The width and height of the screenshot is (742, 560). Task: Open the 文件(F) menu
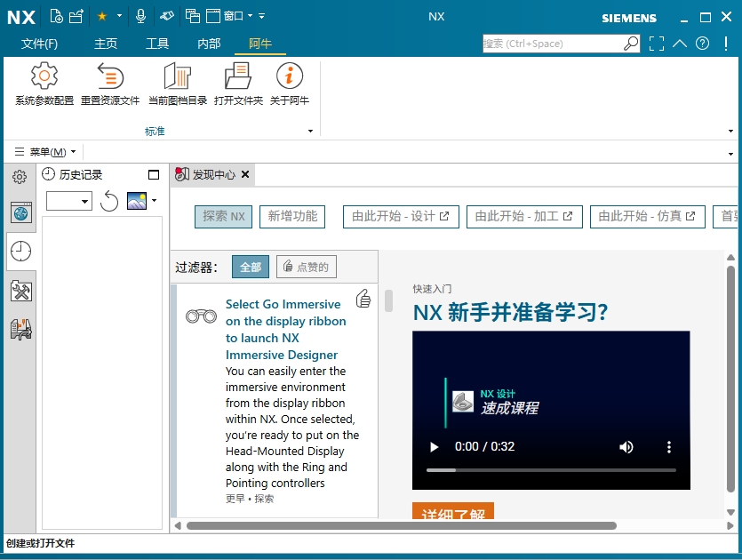click(x=39, y=44)
